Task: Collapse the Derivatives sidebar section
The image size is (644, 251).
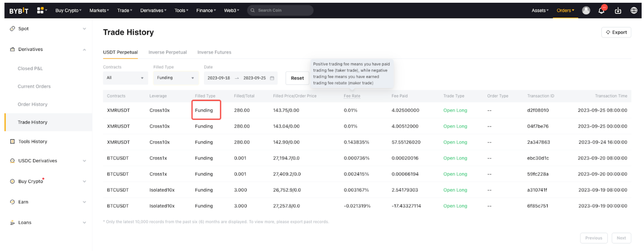Action: click(x=84, y=50)
